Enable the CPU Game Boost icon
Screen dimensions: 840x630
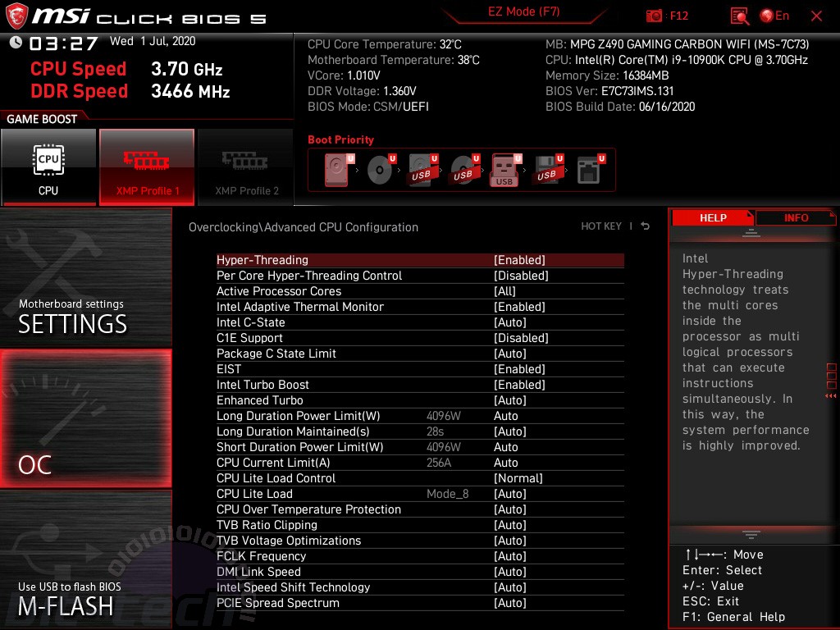[48, 167]
